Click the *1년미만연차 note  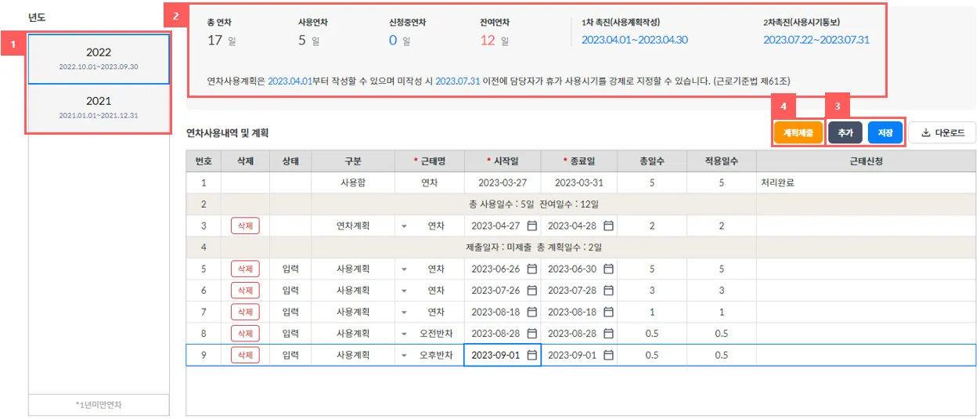tap(99, 405)
